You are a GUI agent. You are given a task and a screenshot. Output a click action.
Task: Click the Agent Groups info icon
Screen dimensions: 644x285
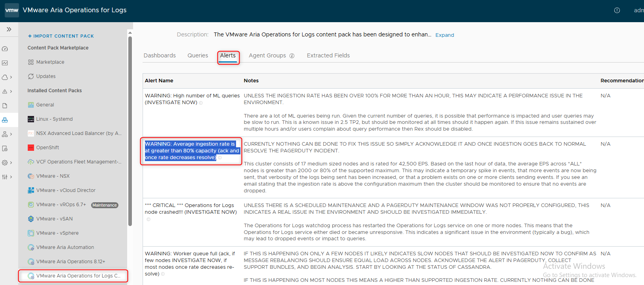pos(292,56)
